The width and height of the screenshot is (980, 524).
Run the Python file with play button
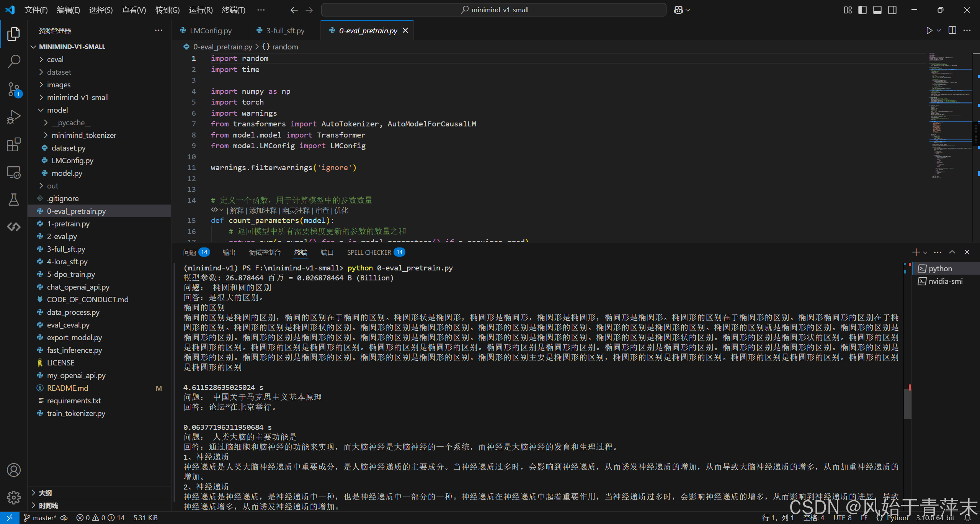pos(929,30)
